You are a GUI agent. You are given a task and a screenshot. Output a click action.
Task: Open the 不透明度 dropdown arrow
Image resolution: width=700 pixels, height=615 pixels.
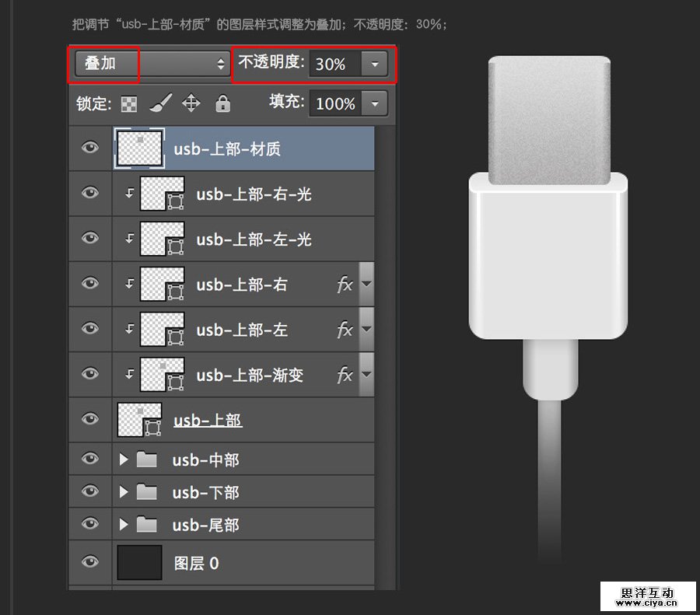[373, 65]
